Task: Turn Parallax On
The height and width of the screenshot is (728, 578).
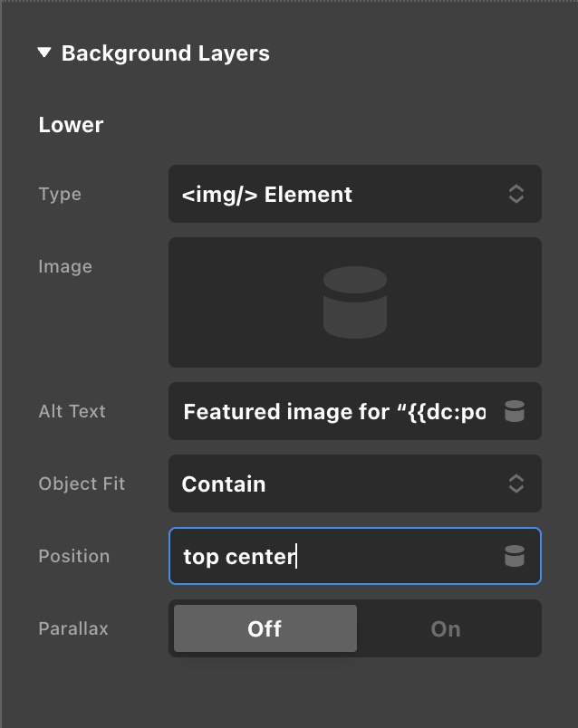Action: click(446, 628)
